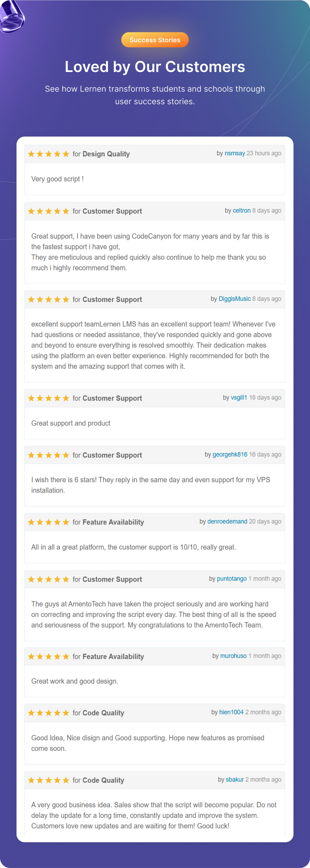Click the Success Stories badge button

[155, 40]
